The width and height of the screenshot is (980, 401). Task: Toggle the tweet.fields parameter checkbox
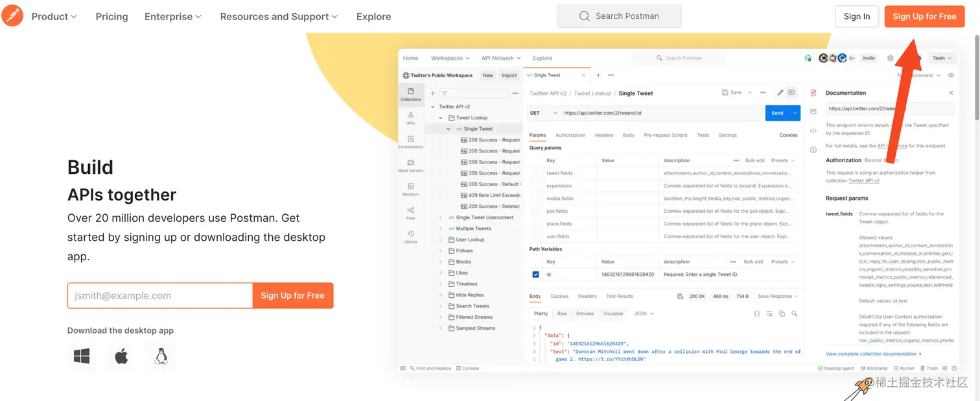pyautogui.click(x=535, y=173)
